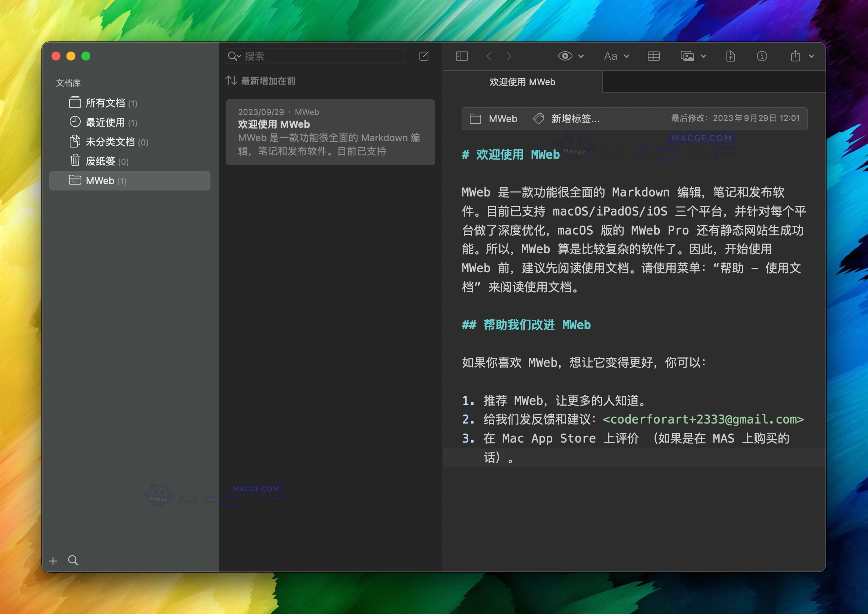The height and width of the screenshot is (614, 868).
Task: Switch to the 欢迎使用 MWeb tab
Action: [x=522, y=82]
